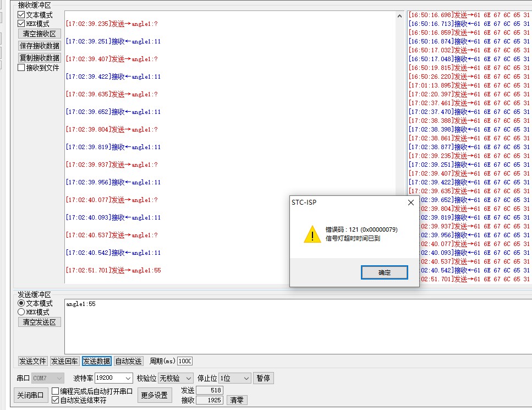
Task: Click log line [17:02:40.542] 接收 angle1:11
Action: (113, 253)
